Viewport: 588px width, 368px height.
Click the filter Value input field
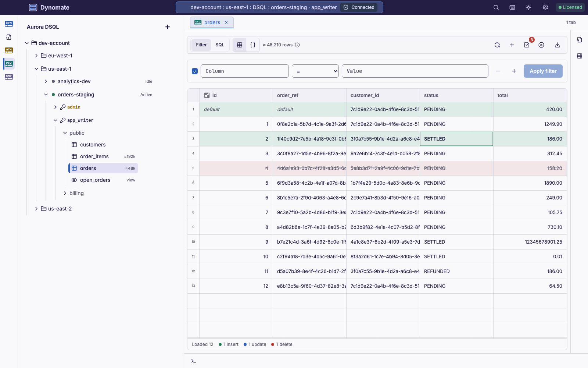point(415,71)
